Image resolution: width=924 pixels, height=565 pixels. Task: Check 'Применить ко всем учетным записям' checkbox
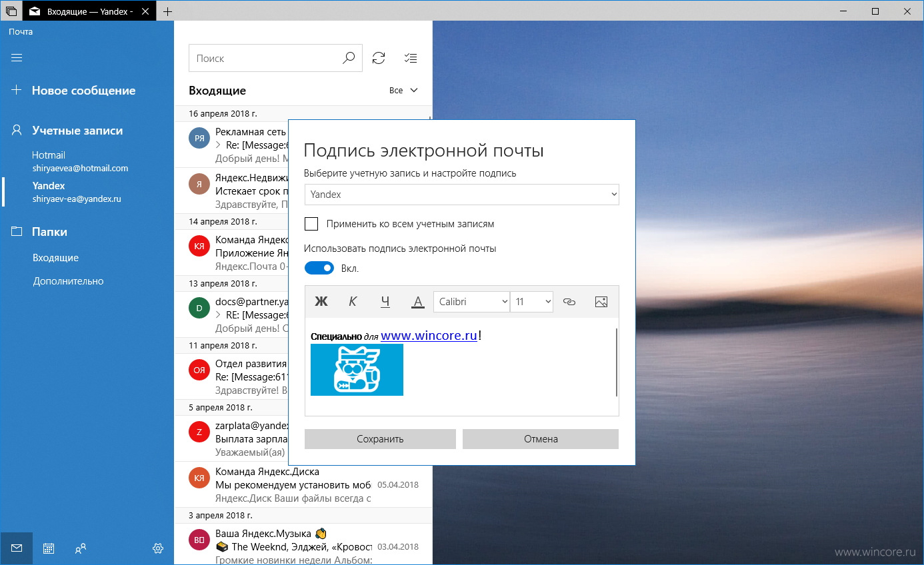coord(311,224)
